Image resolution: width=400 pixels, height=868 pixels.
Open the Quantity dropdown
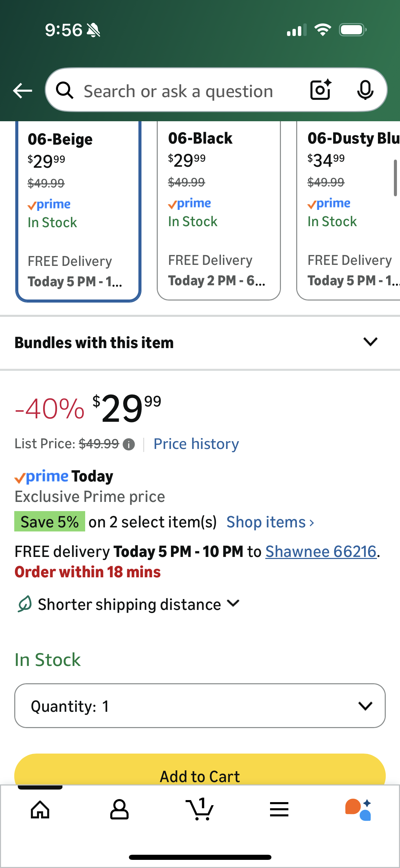[200, 706]
